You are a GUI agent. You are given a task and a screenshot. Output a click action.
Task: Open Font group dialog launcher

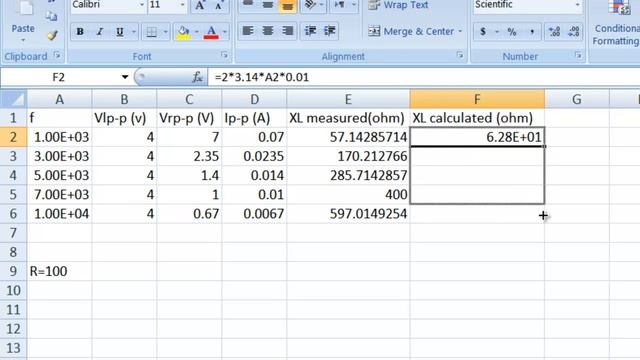pos(224,55)
